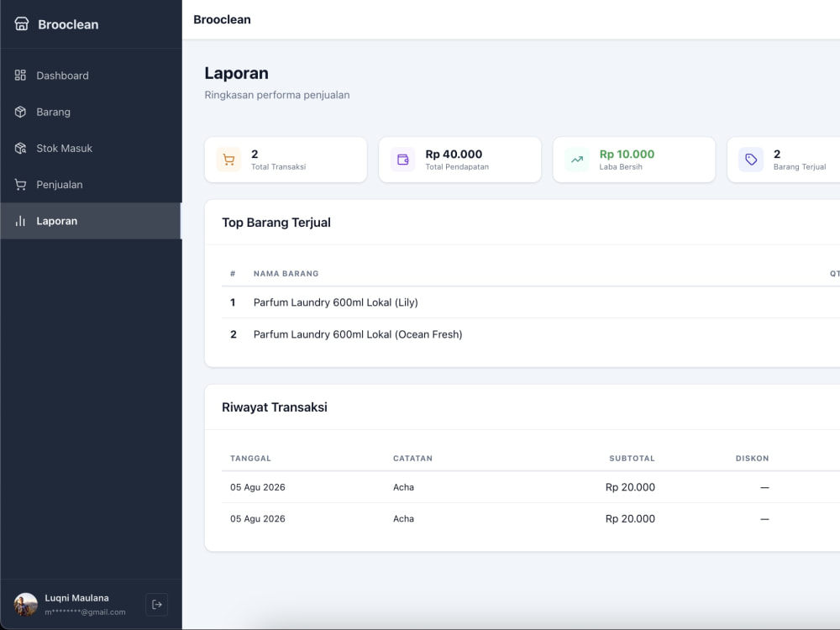Click the Barang box icon
This screenshot has width=840, height=630.
tap(20, 112)
